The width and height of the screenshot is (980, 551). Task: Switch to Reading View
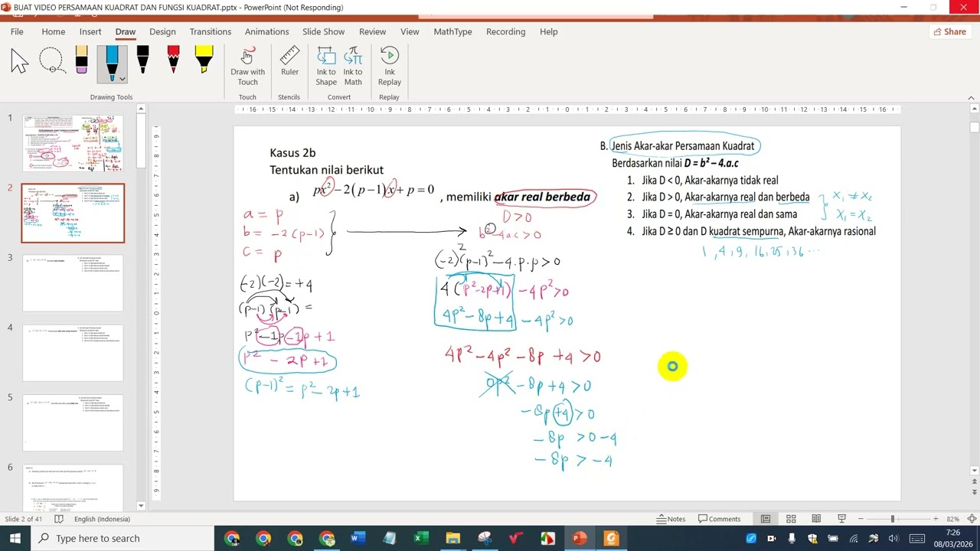(816, 519)
